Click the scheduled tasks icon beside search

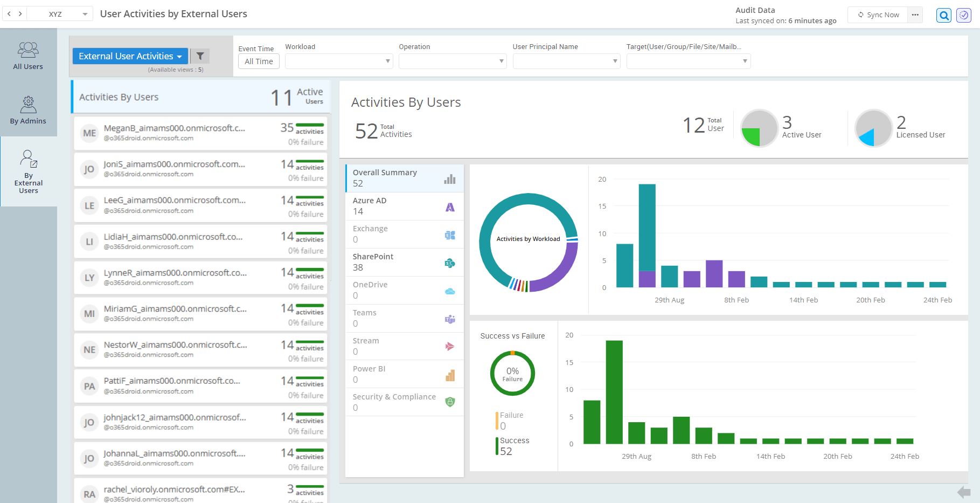coord(963,15)
